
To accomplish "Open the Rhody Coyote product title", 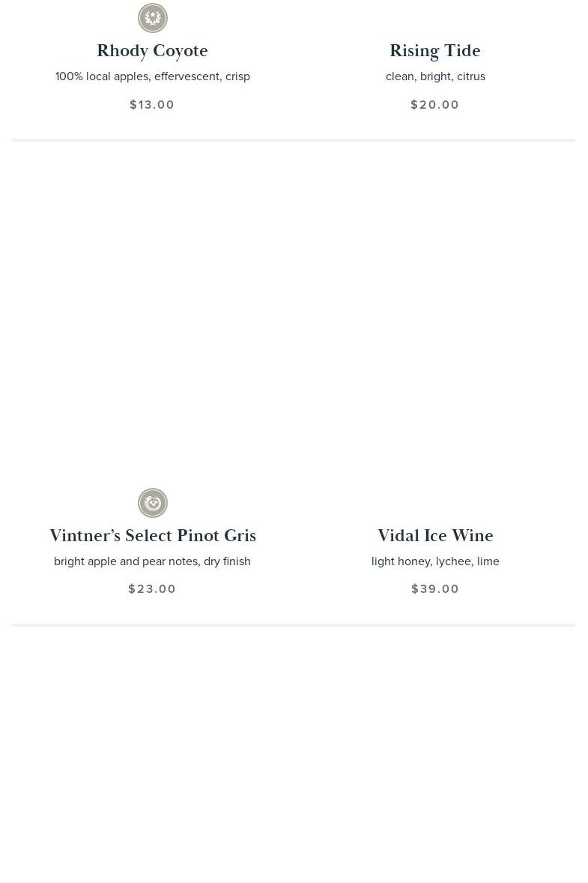I will coord(153,51).
